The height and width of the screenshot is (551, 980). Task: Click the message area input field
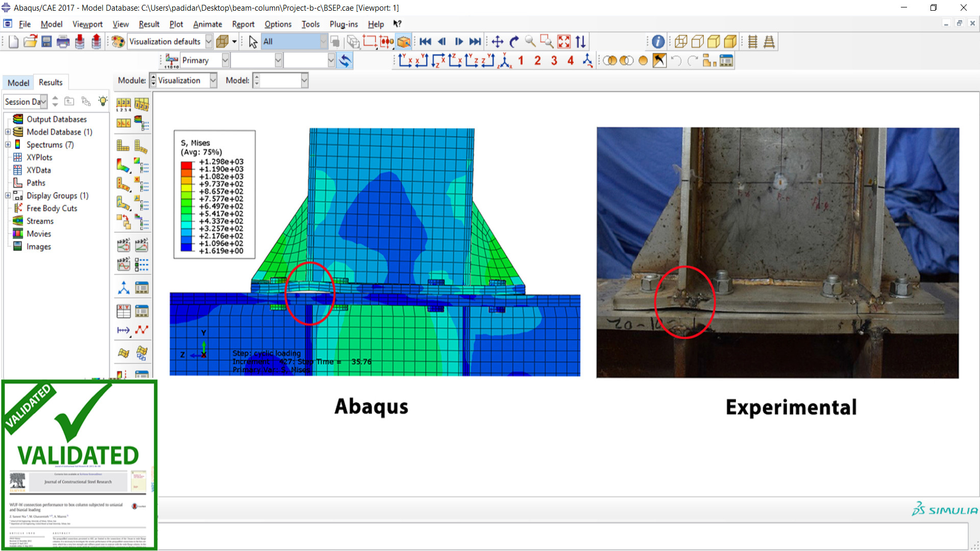pos(562,535)
